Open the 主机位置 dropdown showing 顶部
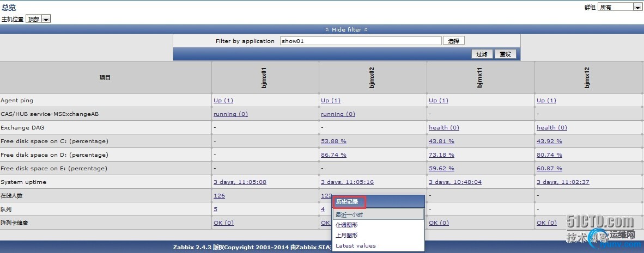Viewport: 644px width, 253px height. [38, 19]
